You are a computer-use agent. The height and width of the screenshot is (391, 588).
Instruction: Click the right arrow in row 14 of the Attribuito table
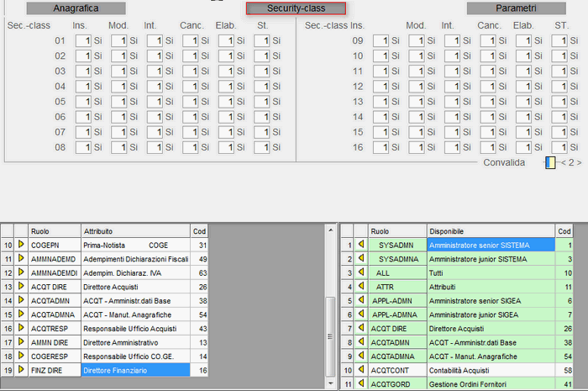(x=21, y=300)
